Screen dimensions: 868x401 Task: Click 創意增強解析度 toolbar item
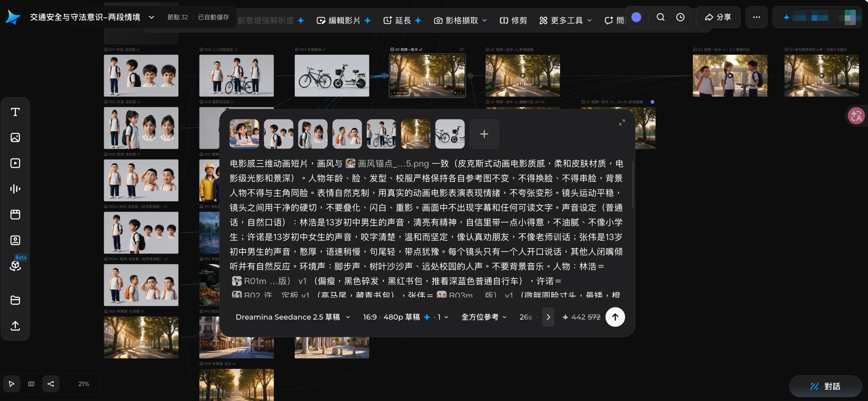click(271, 21)
